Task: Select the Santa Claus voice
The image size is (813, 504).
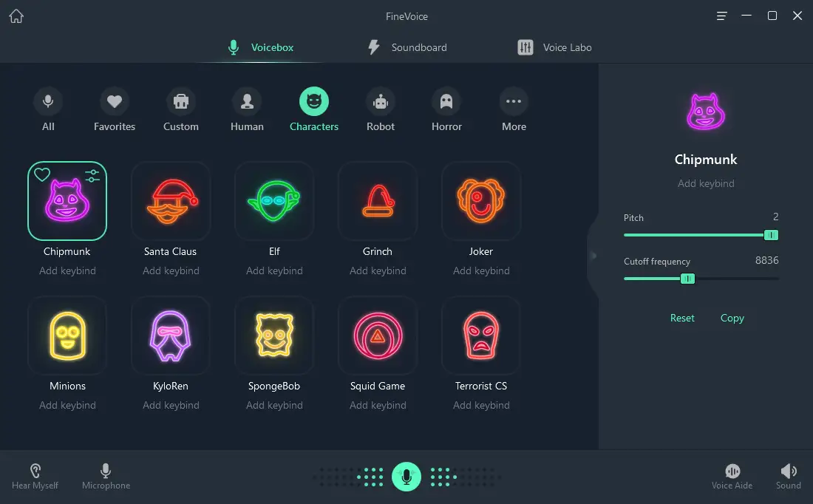Action: [171, 201]
